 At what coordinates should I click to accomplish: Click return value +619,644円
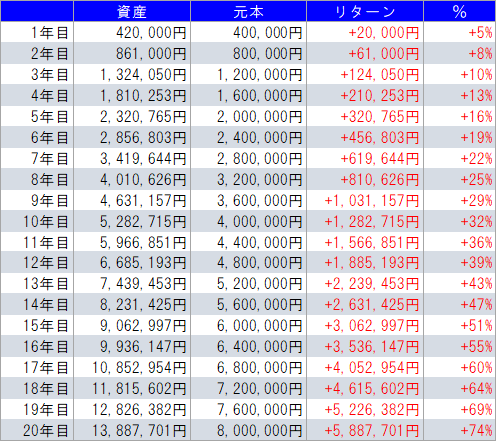pyautogui.click(x=380, y=158)
